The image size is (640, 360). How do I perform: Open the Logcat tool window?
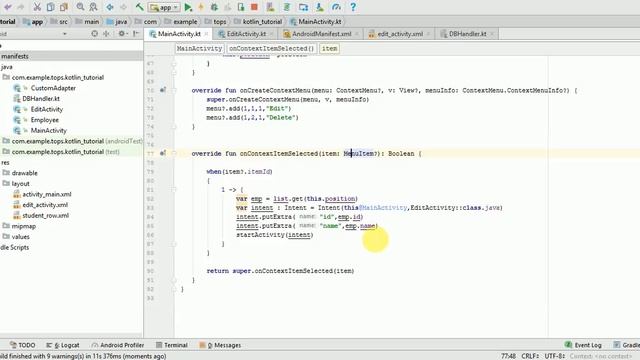click(63, 345)
